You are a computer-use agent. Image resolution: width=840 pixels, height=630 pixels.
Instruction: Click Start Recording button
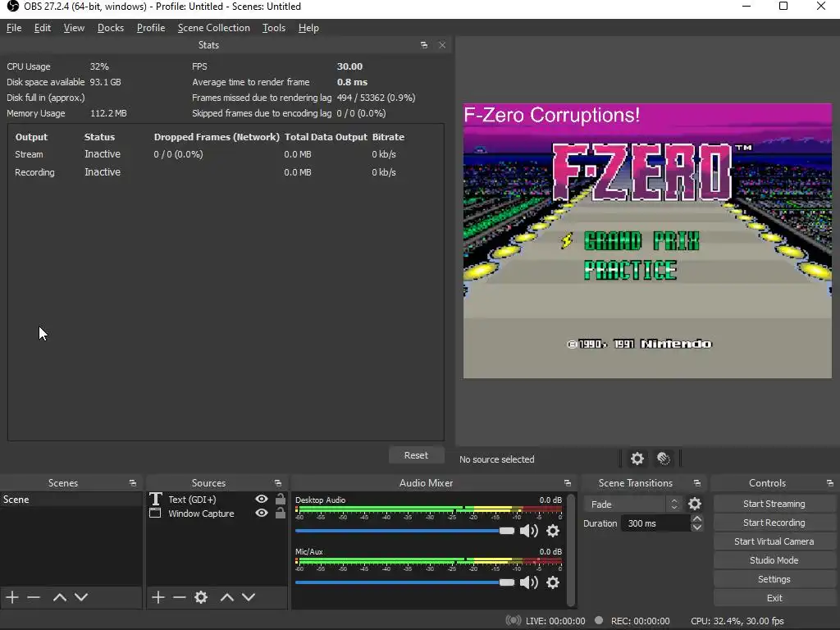[774, 523]
